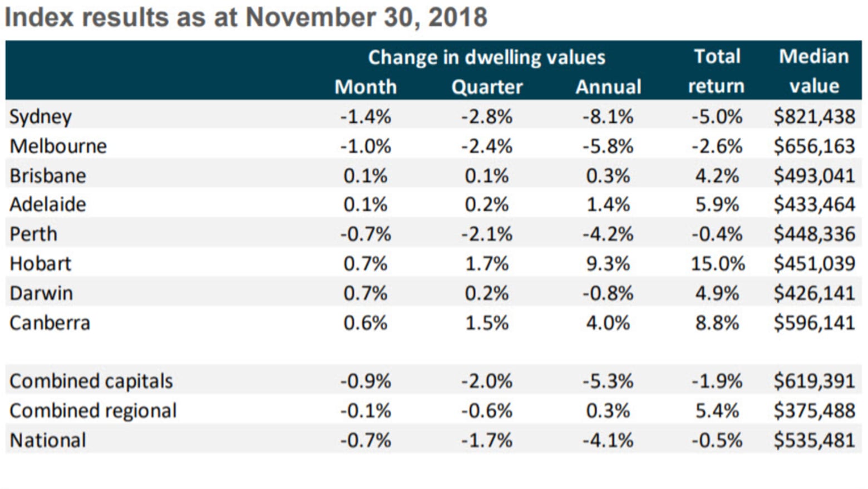The width and height of the screenshot is (868, 489).
Task: Click Hobart's 15.0% total return cell
Action: click(x=717, y=264)
